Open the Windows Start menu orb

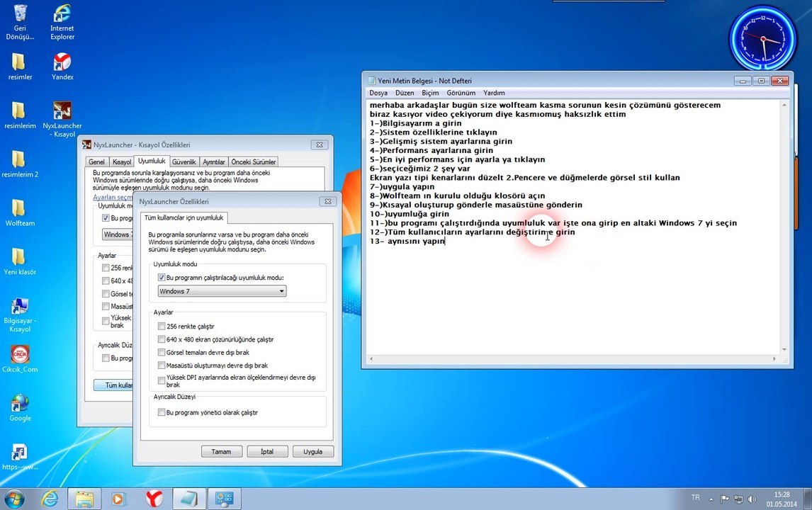coord(14,499)
